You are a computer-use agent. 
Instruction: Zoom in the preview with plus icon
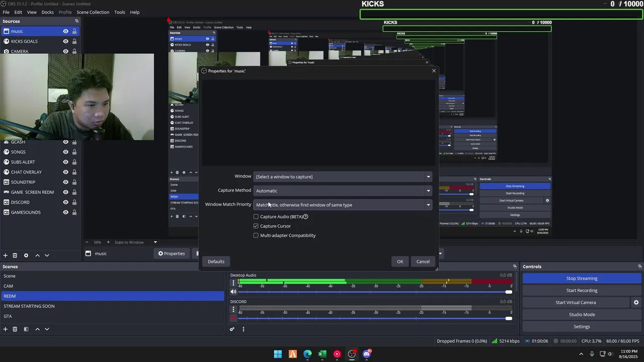[x=108, y=242]
